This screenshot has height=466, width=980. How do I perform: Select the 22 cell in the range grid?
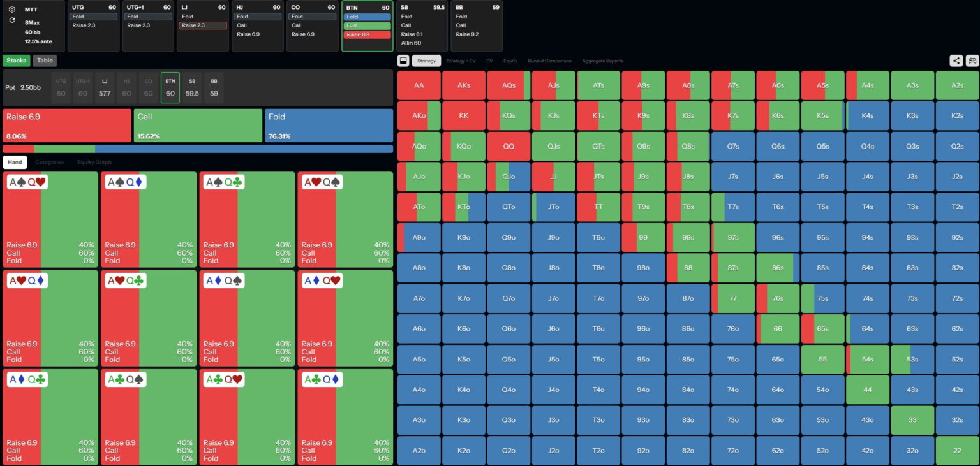(957, 451)
